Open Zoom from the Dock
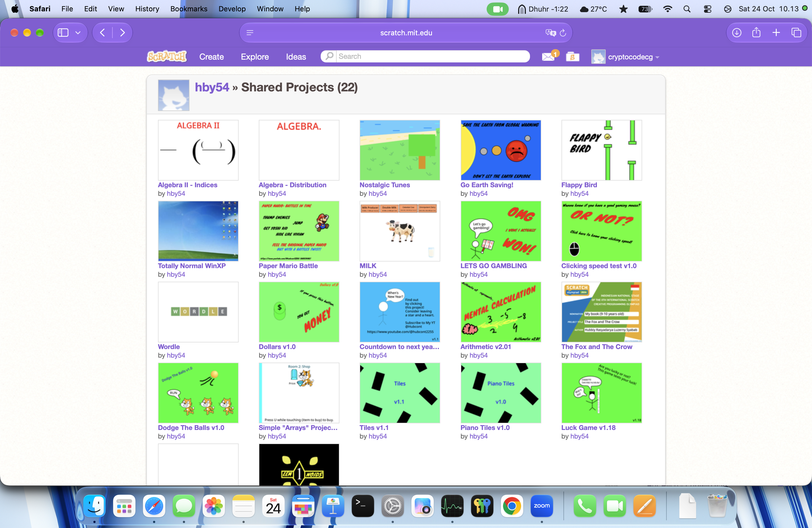Viewport: 812px width, 528px height. 542,505
